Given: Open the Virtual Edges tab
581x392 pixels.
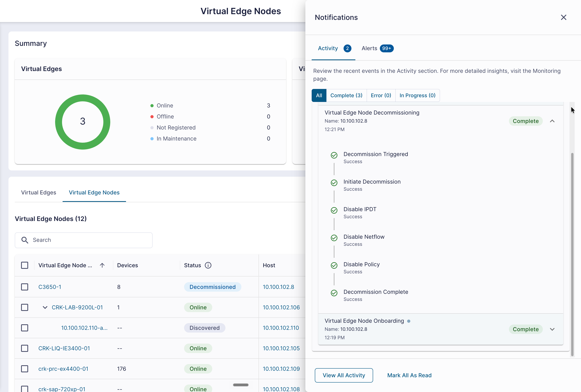Looking at the screenshot, I should (39, 192).
